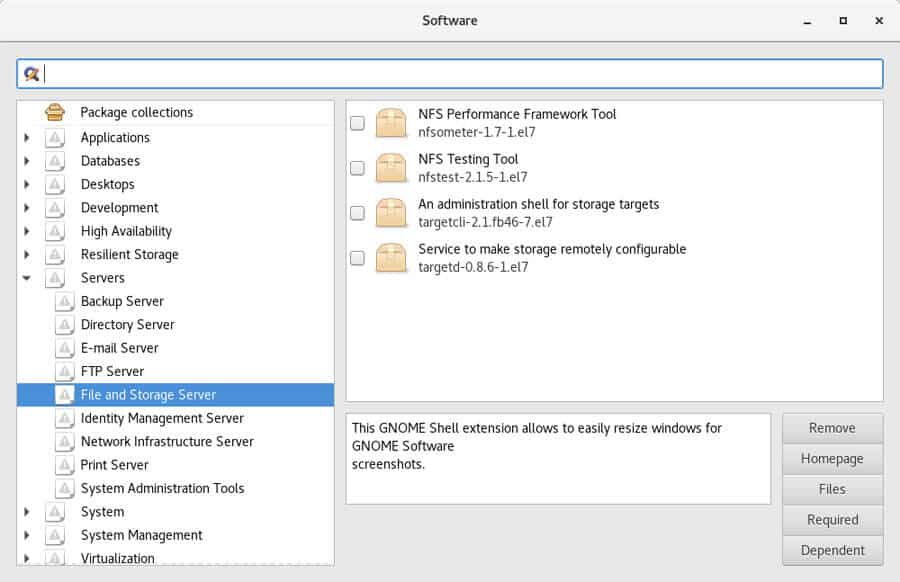Select the Directory Server label

tap(127, 325)
